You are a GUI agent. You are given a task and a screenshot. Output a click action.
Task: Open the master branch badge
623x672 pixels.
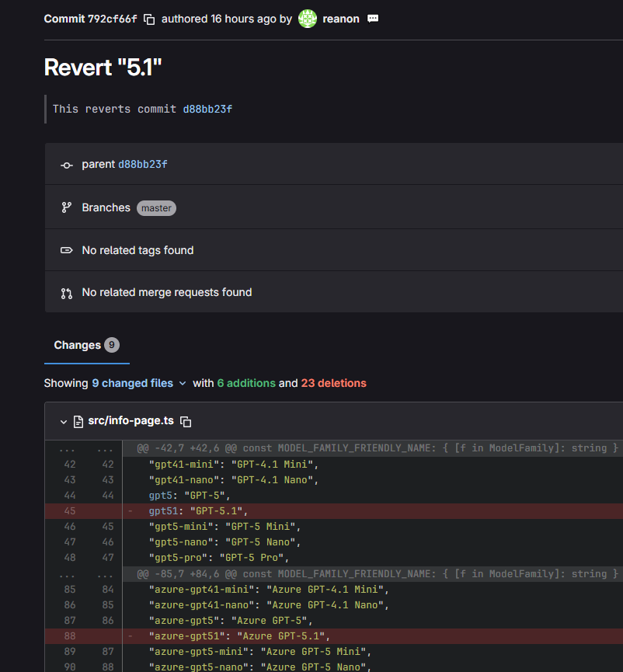point(156,208)
